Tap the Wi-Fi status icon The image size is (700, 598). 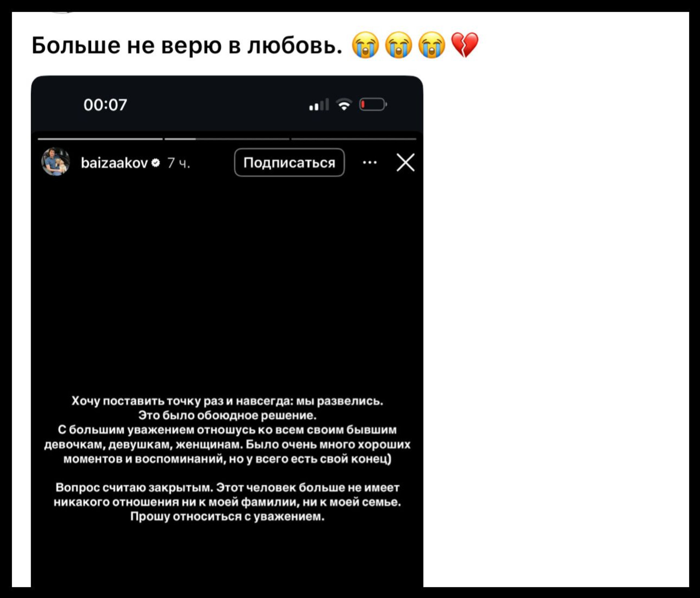point(344,105)
